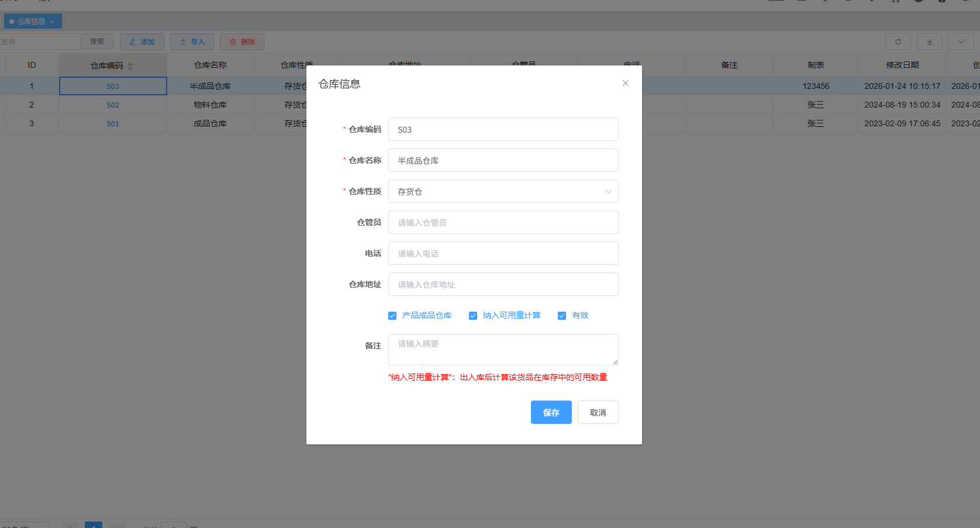Click the 导入 button with upload icon
Image resolution: width=980 pixels, height=528 pixels.
(x=192, y=42)
